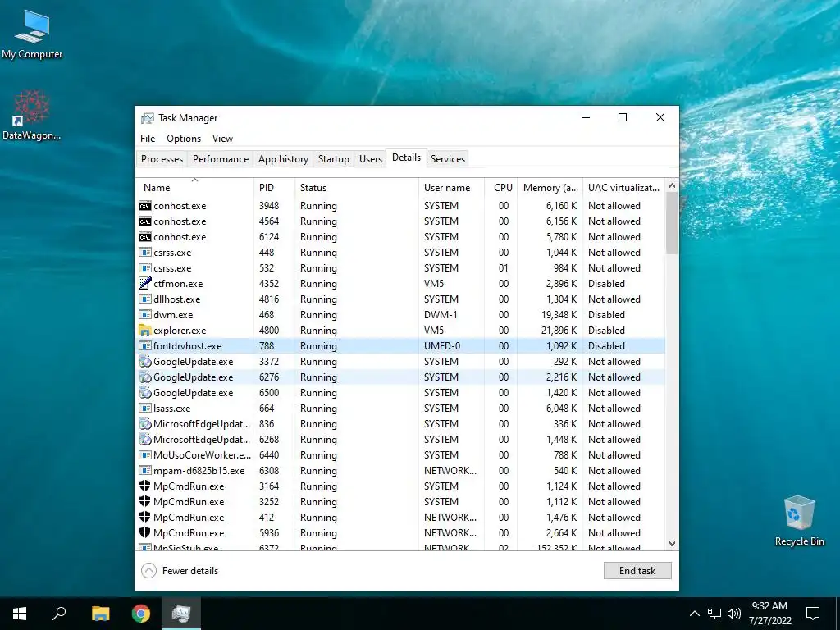Switch to Performance tab
This screenshot has width=840, height=630.
tap(221, 159)
